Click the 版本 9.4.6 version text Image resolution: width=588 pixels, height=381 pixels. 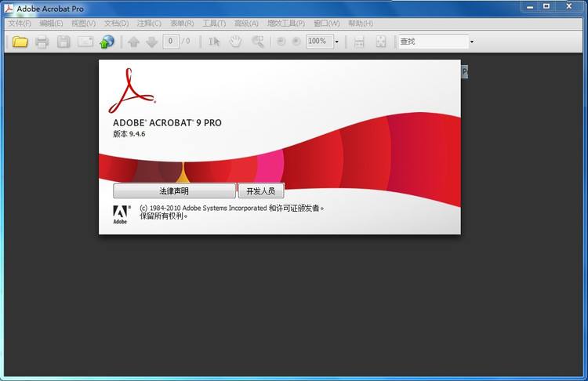point(129,134)
